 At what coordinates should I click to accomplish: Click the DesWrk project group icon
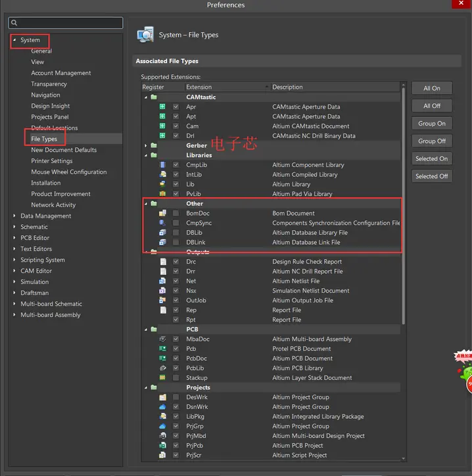click(x=162, y=397)
